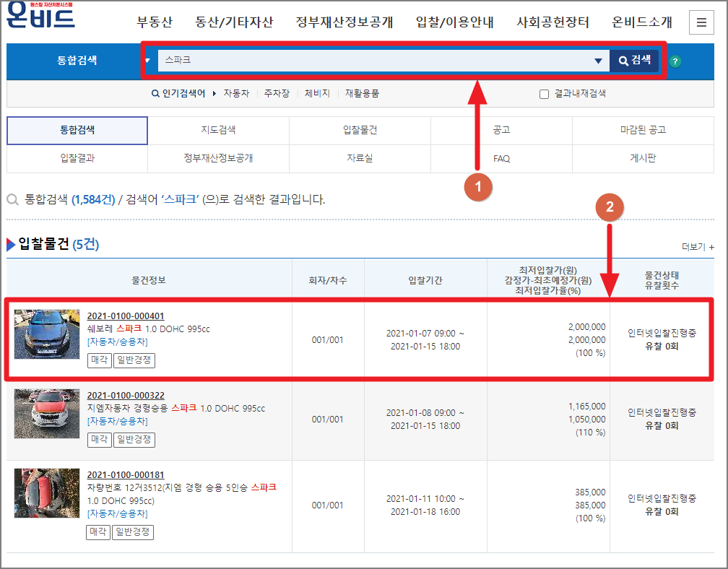Select the FAQ tab
Screen dimensions: 728x569
(501, 159)
